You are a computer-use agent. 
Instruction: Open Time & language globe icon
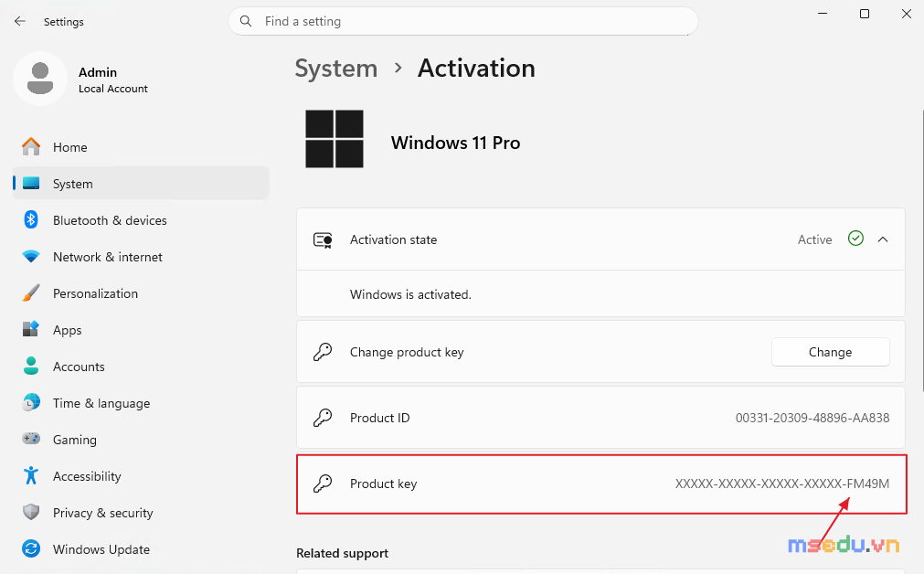coord(31,402)
